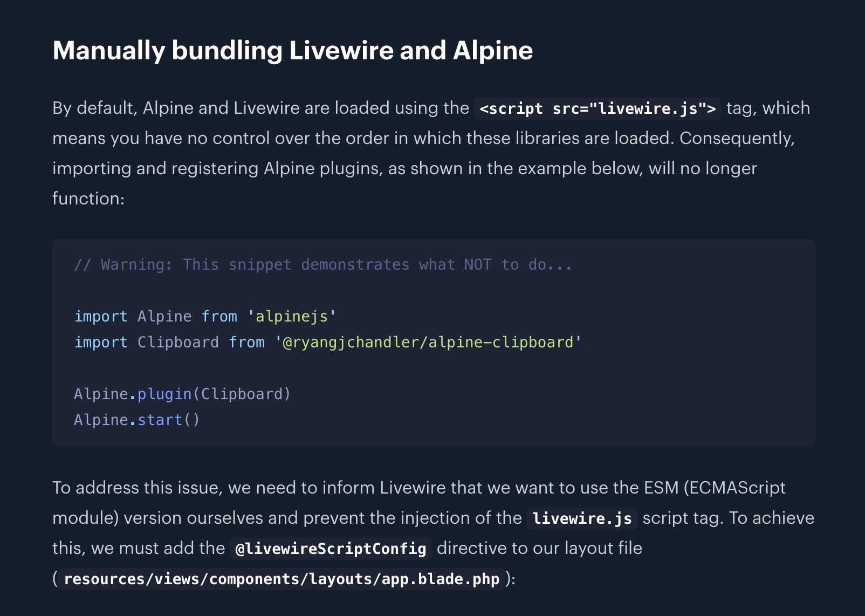Click the Clipboard identifier in second import

(178, 341)
